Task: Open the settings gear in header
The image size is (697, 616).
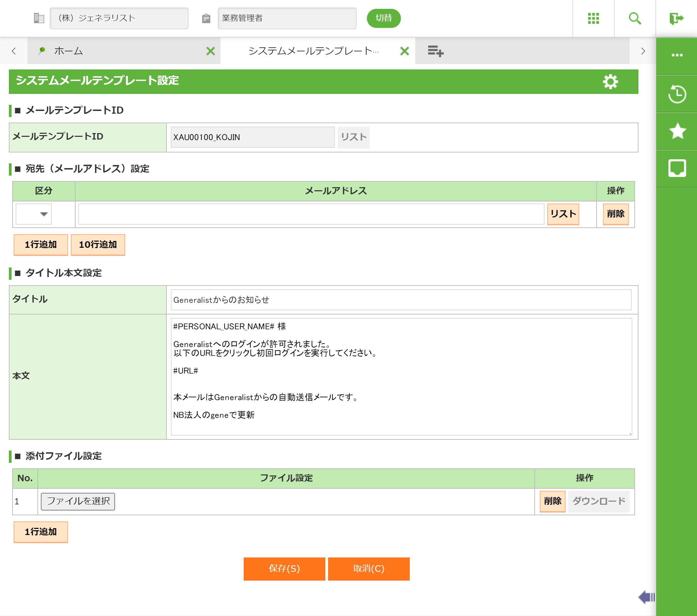Action: tap(610, 82)
